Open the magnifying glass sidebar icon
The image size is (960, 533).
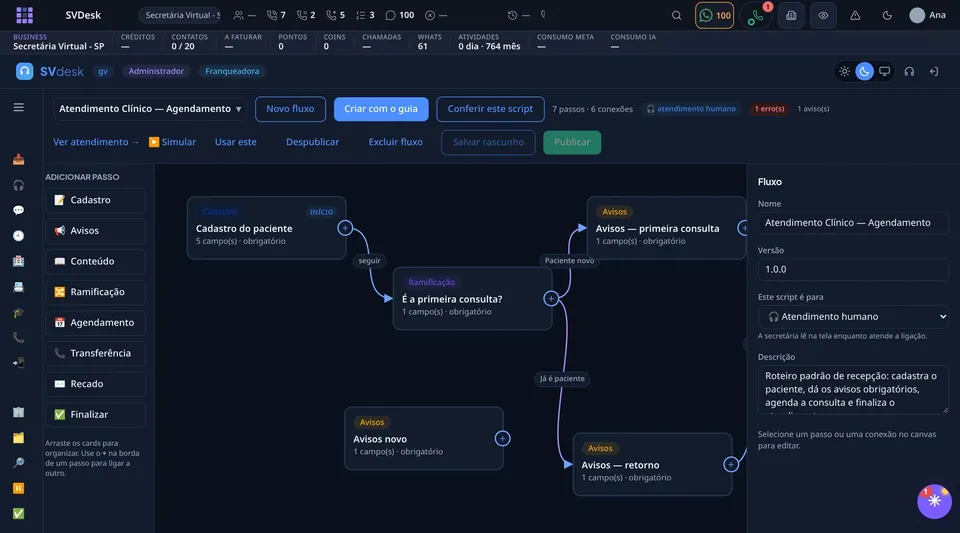tap(18, 463)
